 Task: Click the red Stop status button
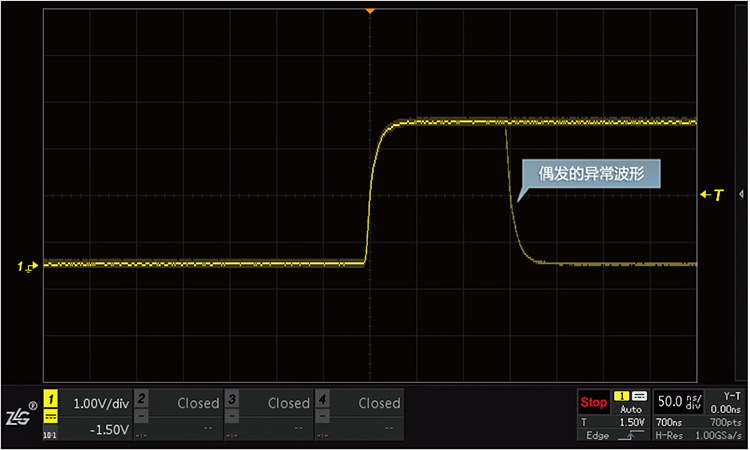594,402
